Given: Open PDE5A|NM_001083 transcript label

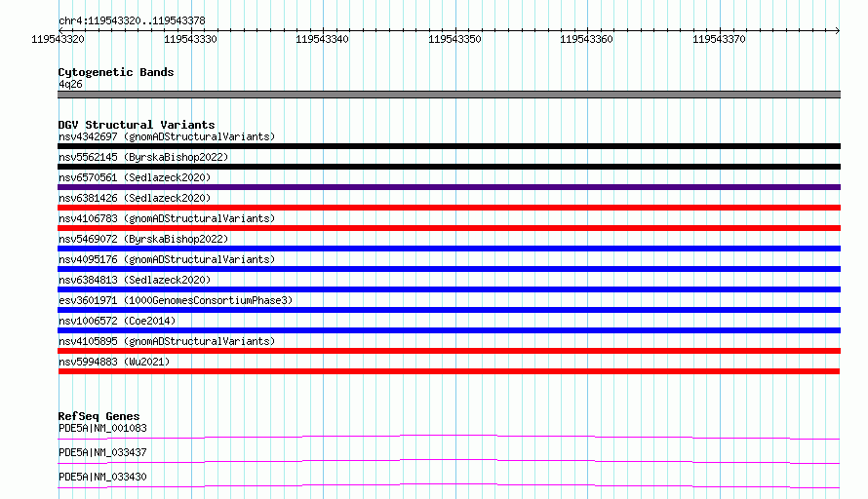Looking at the screenshot, I should [102, 428].
